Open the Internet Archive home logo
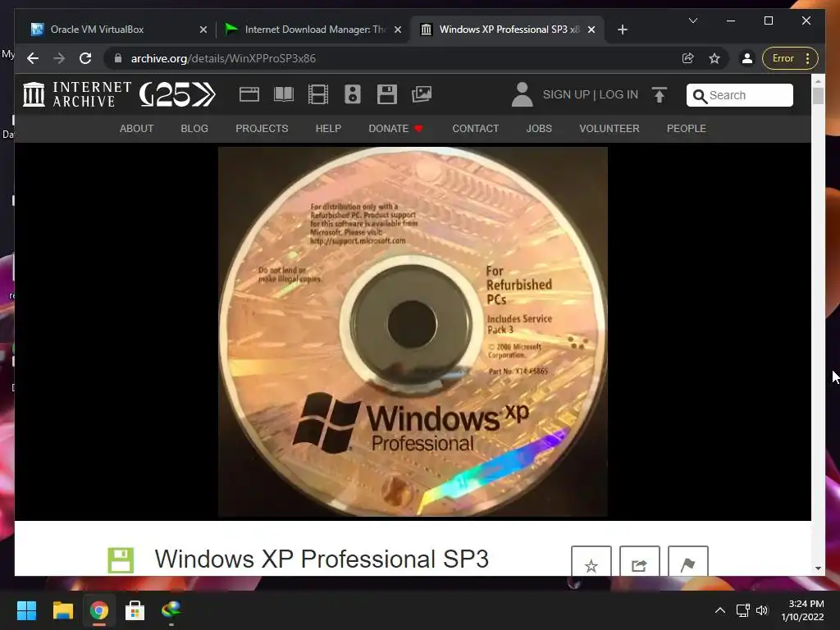Screen dimensions: 840x630 click(76, 94)
